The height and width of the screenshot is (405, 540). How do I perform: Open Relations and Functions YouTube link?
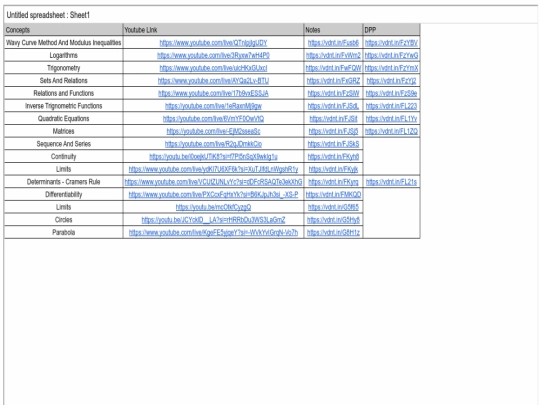(213, 93)
